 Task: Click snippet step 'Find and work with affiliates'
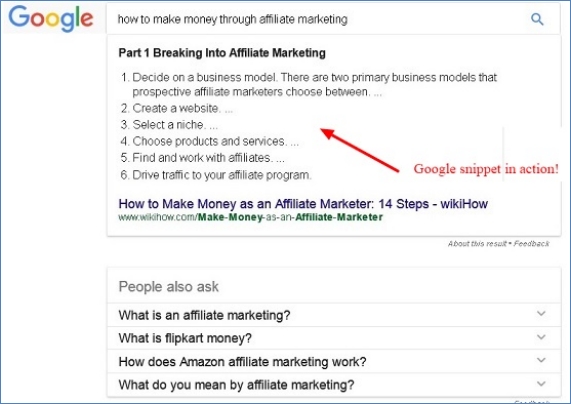(202, 158)
